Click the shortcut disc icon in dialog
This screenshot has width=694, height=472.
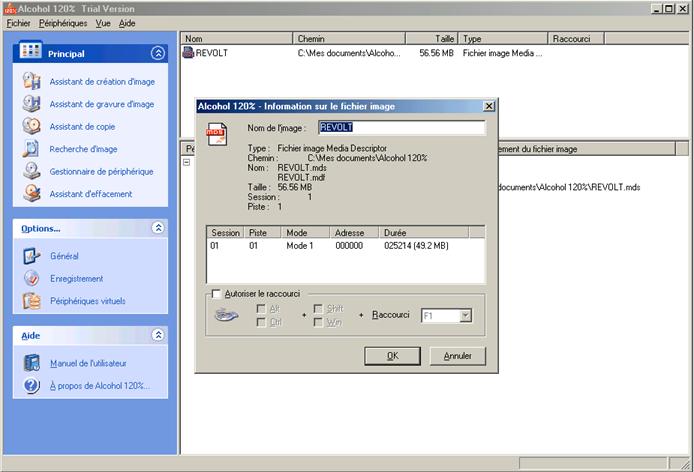coord(226,315)
